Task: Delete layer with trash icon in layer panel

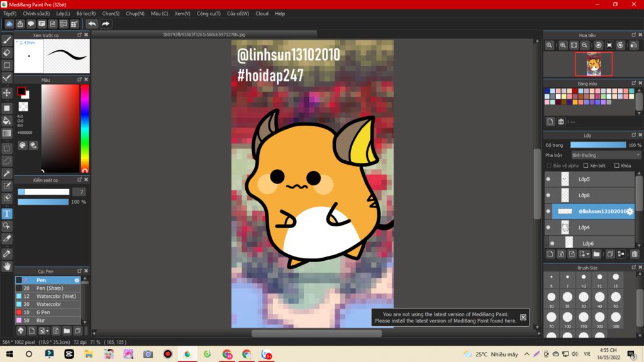Action: pyautogui.click(x=635, y=254)
